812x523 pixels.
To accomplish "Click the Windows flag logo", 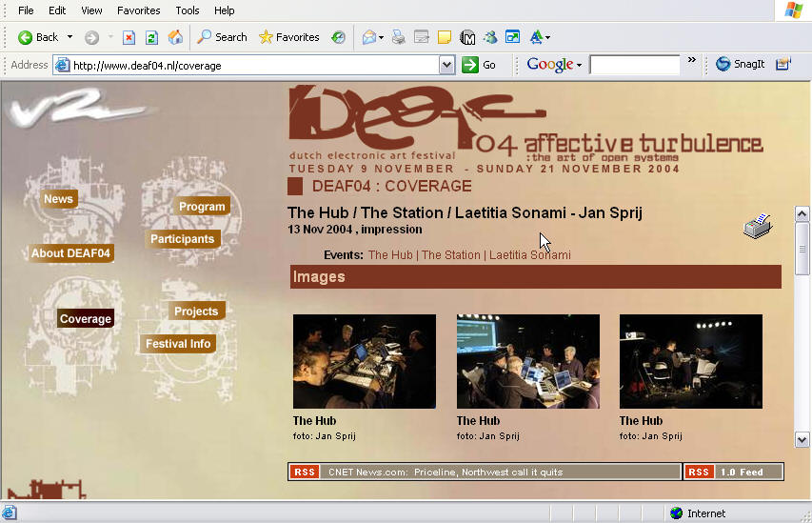I will click(793, 10).
